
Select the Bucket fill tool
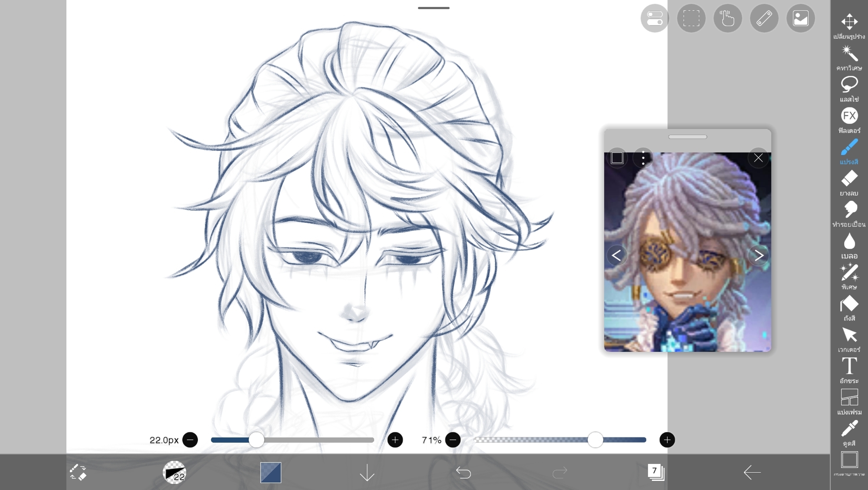click(x=849, y=304)
